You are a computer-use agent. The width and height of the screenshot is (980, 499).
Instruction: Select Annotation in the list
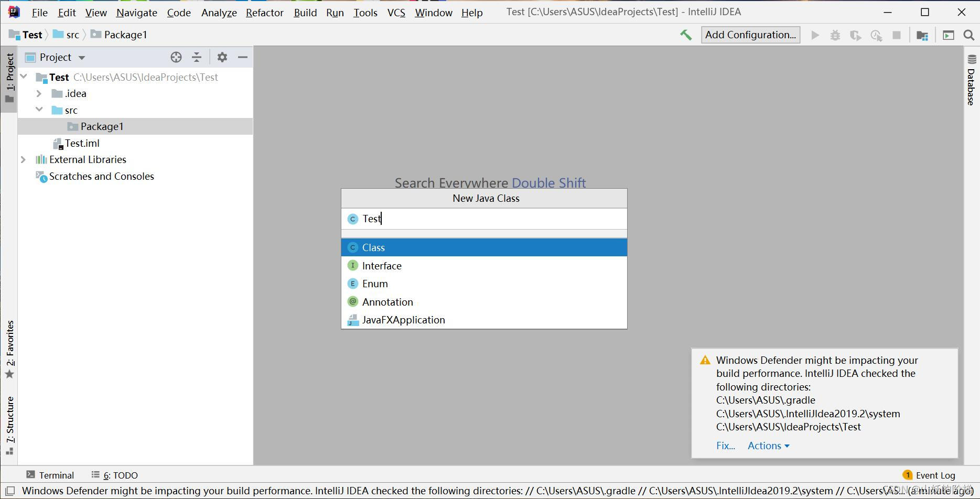point(484,302)
